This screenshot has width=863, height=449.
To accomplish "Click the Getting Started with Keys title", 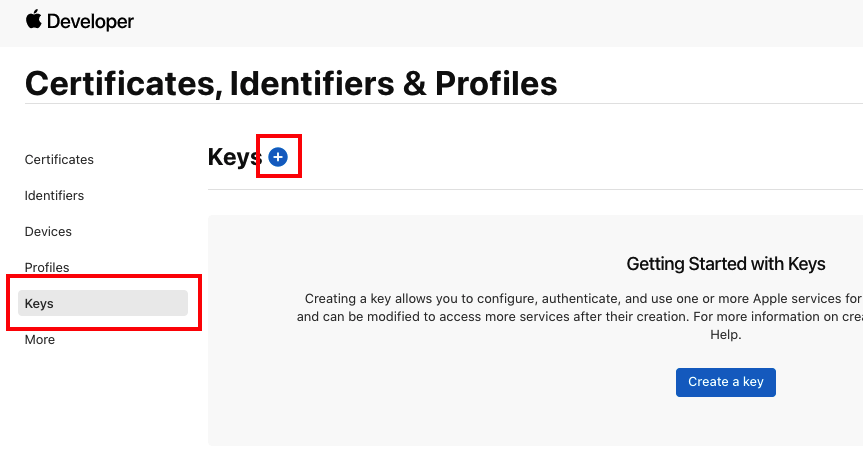I will point(725,264).
